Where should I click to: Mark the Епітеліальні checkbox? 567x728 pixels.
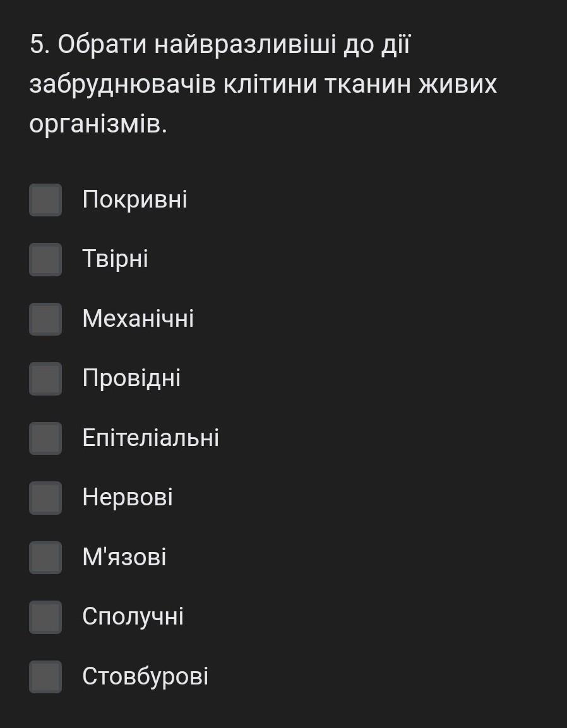(x=45, y=438)
